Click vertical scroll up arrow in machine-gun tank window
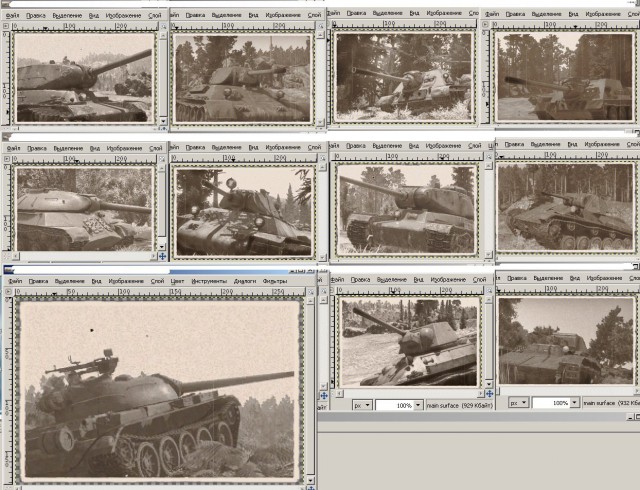The image size is (640, 490). pos(311,301)
